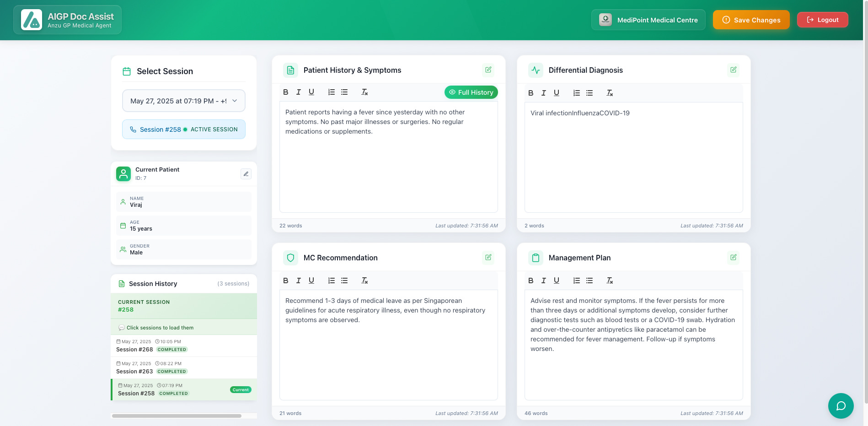
Task: Insert bullet list in Differential Diagnosis editor
Action: pos(589,93)
